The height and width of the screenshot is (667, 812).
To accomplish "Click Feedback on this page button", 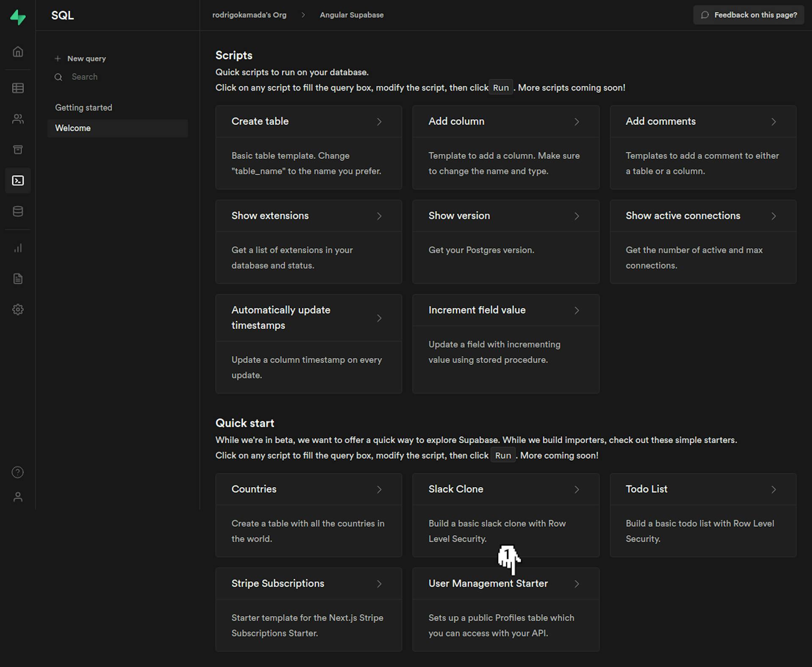I will (749, 15).
